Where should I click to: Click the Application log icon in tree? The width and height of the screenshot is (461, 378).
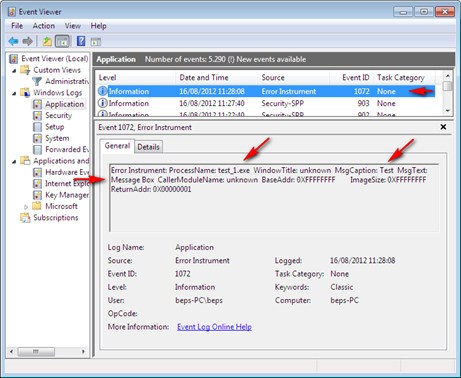(x=37, y=104)
